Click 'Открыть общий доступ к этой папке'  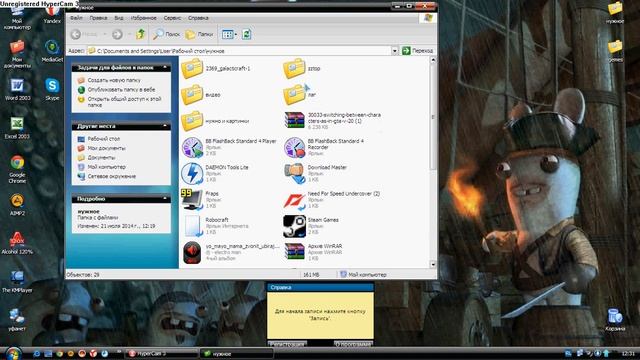[x=125, y=102]
